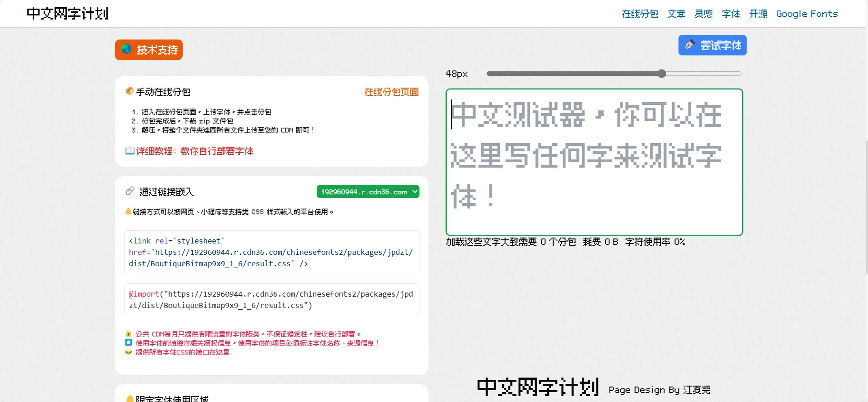Click the blue square icon before 使用字体前请遵守
868x402 pixels.
[129, 342]
